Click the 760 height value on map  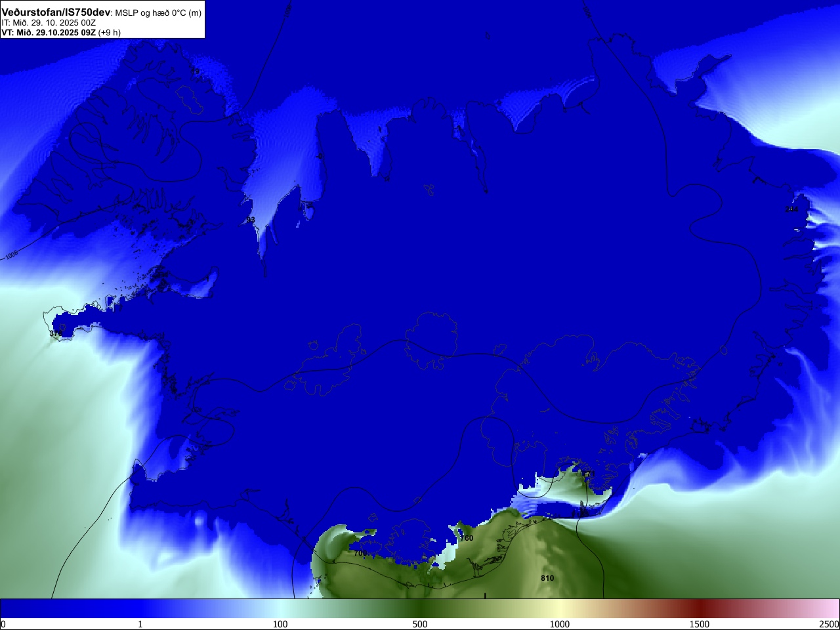coord(467,538)
